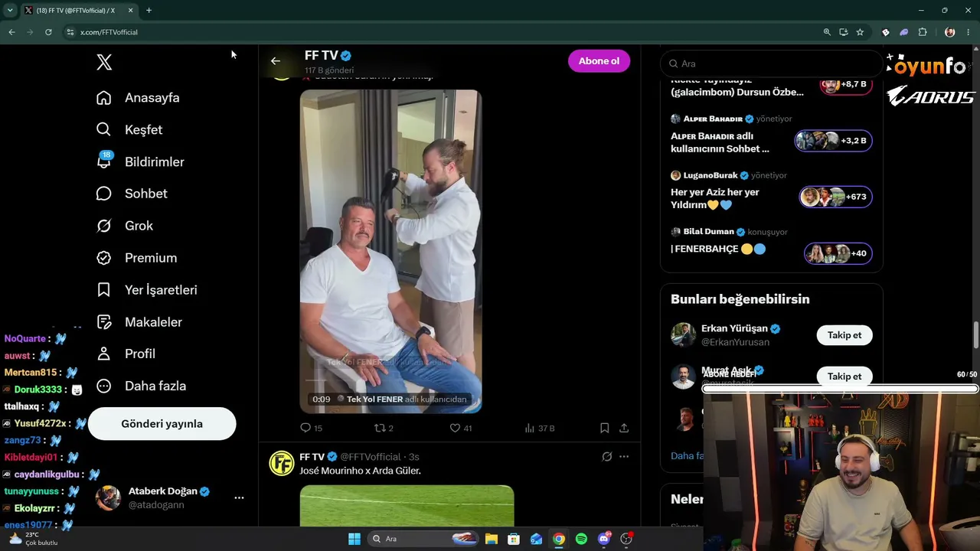Bookmark this page with the star icon
The width and height of the screenshot is (980, 551).
pos(860,32)
